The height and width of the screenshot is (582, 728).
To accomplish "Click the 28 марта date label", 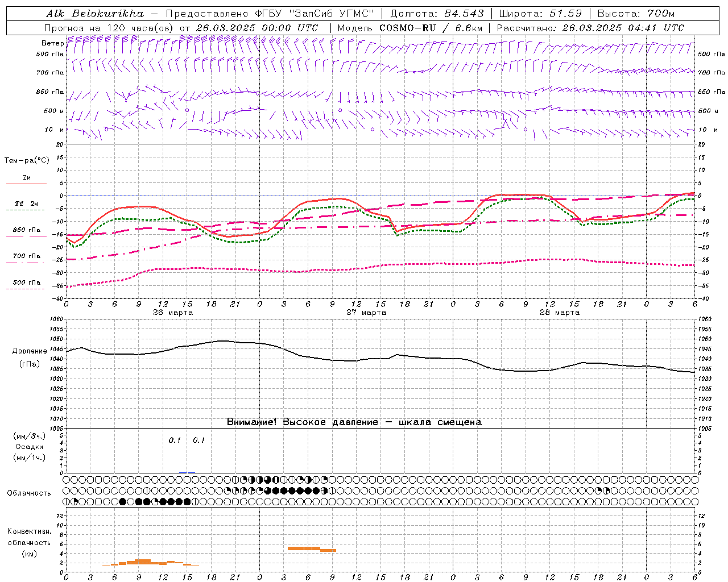I will (560, 312).
